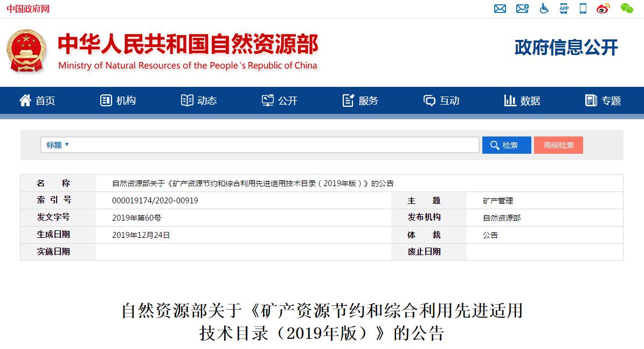Open the 动态 navigation item
644x349 pixels.
tap(207, 101)
